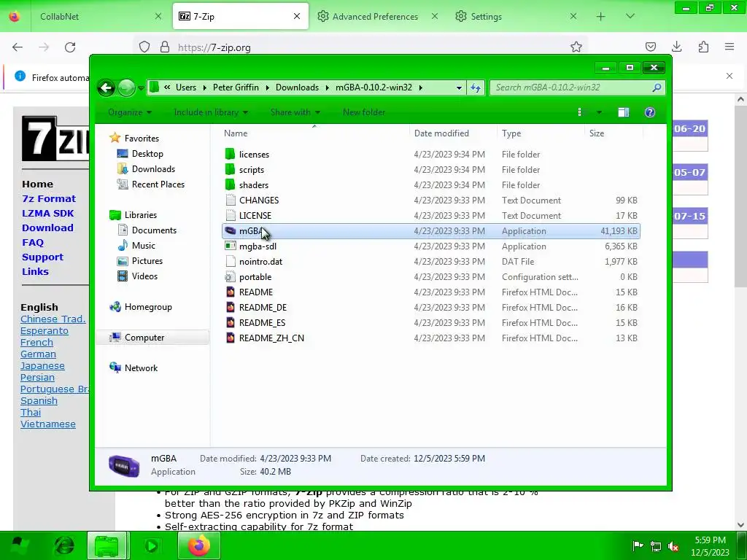Switch to the Settings tab
Image resolution: width=747 pixels, height=560 pixels.
pos(514,16)
